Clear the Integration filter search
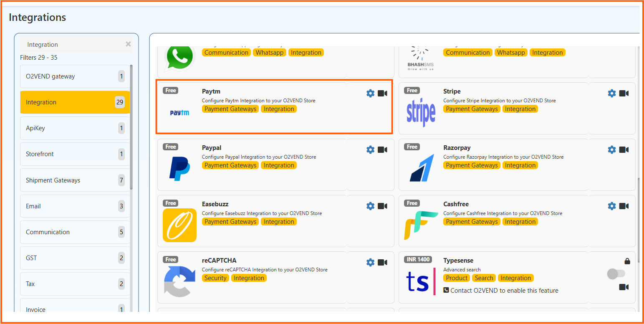Viewport: 644px width, 324px height. coord(128,44)
